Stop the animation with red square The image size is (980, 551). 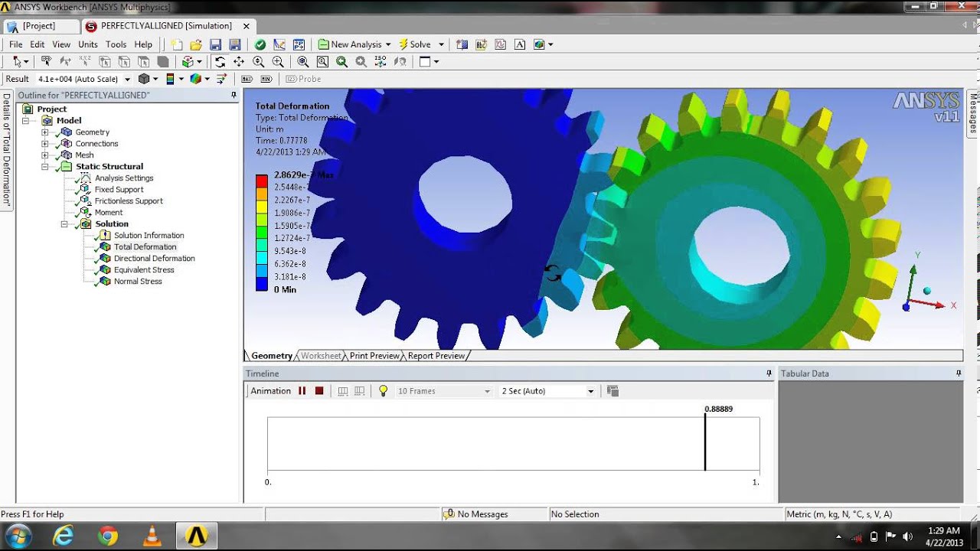pyautogui.click(x=319, y=391)
